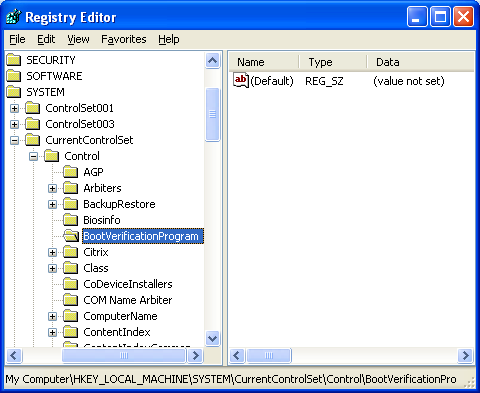Image resolution: width=480 pixels, height=393 pixels.
Task: Open the Favorites menu
Action: pos(124,39)
